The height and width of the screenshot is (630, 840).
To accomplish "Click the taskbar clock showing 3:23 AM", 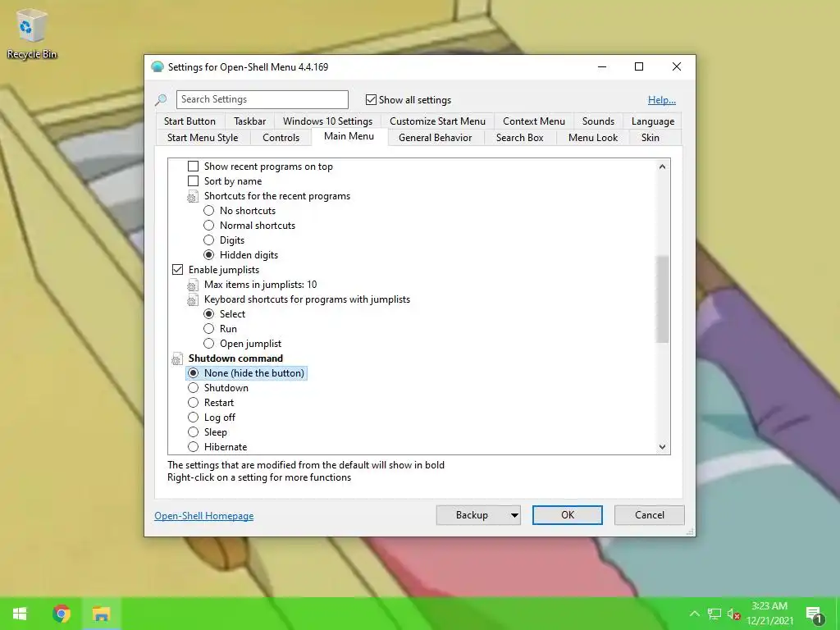I will pyautogui.click(x=769, y=614).
